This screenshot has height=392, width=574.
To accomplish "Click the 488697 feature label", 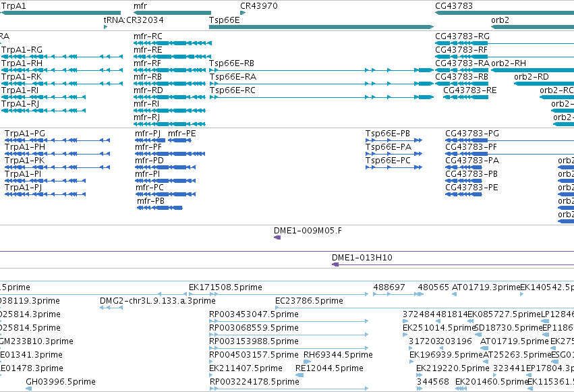I will point(389,287).
